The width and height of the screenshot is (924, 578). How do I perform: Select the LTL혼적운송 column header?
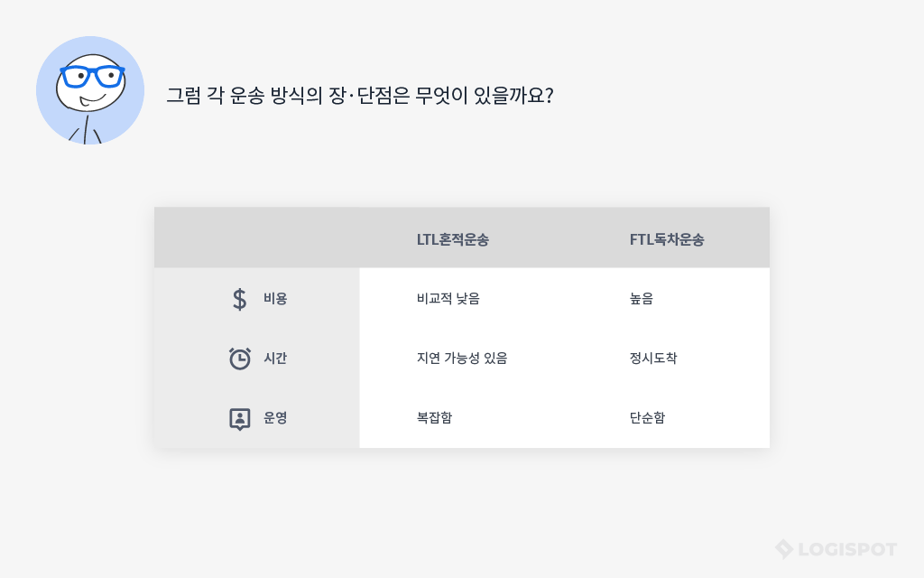point(452,239)
